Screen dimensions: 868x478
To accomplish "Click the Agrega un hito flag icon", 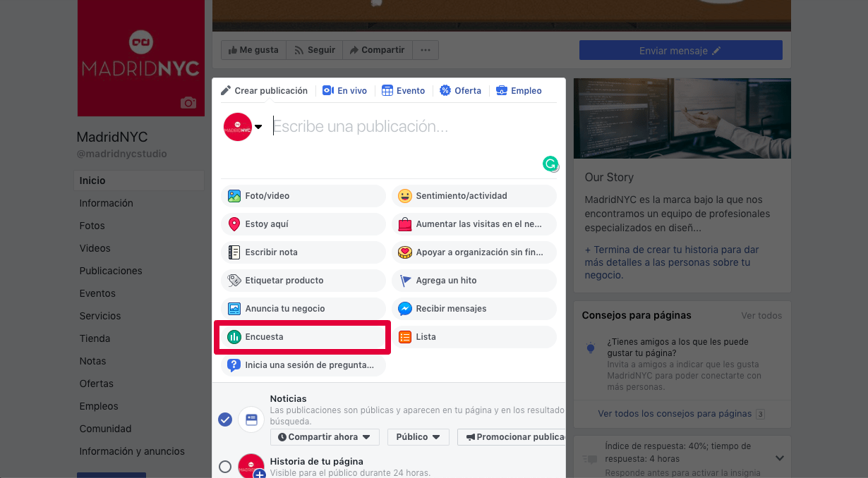I will tap(405, 281).
